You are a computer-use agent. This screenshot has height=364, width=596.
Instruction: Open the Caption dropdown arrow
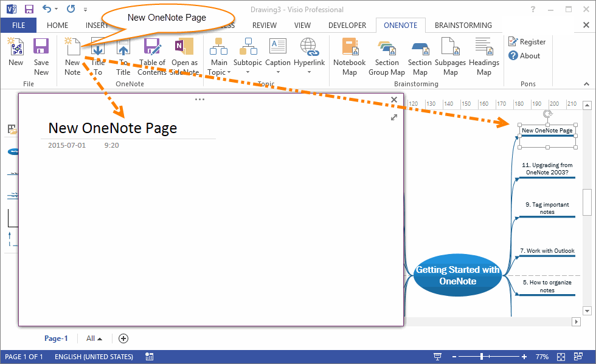click(278, 72)
